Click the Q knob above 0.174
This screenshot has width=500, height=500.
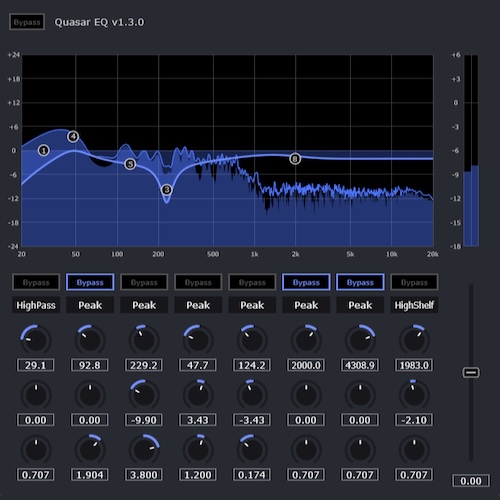tap(252, 450)
